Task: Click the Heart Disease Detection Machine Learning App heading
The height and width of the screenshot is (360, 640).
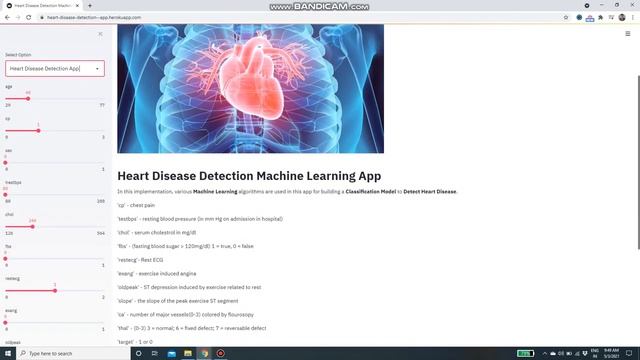Action: pyautogui.click(x=249, y=176)
